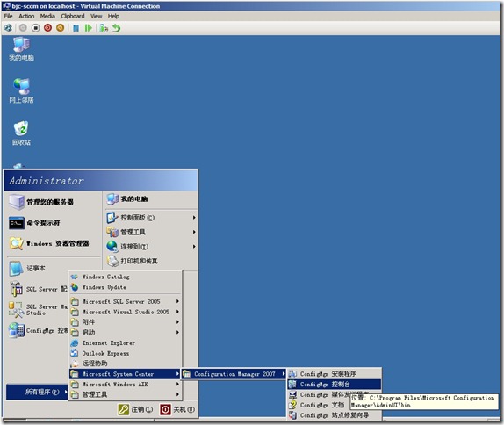The height and width of the screenshot is (425, 504).
Task: Select the Network Neighborhood (网上邻居) desktop icon
Action: pos(21,91)
